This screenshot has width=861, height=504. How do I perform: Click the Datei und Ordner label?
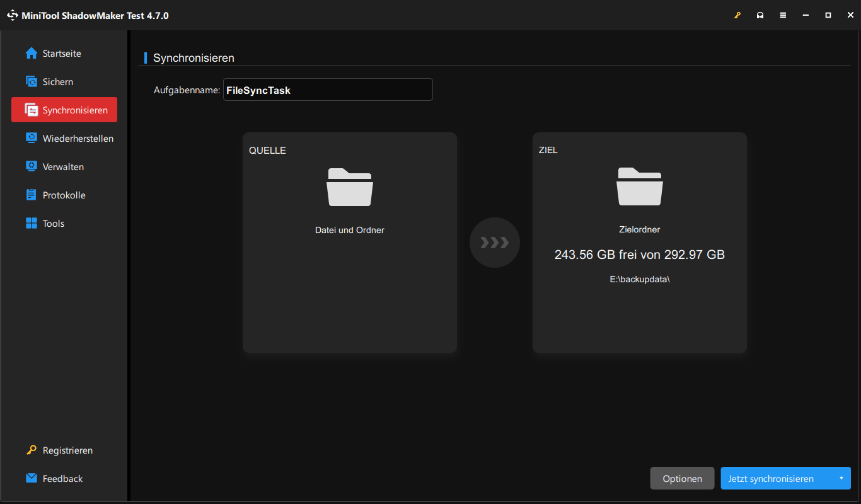tap(350, 230)
